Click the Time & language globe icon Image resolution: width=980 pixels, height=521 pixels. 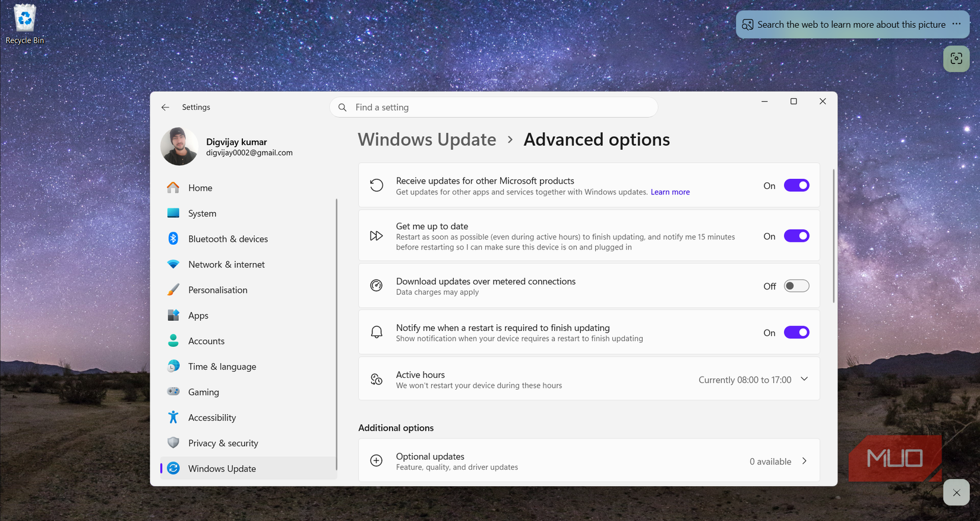coord(173,367)
